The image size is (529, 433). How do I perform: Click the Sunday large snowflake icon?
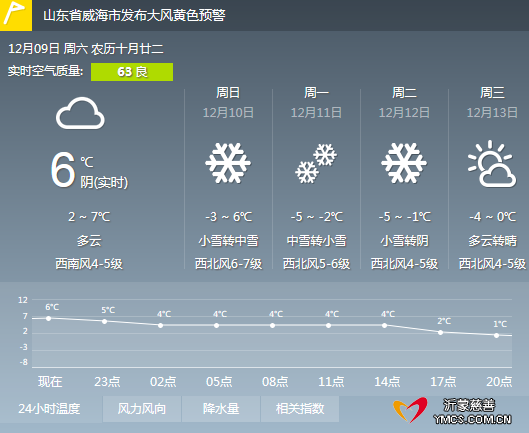(x=228, y=163)
